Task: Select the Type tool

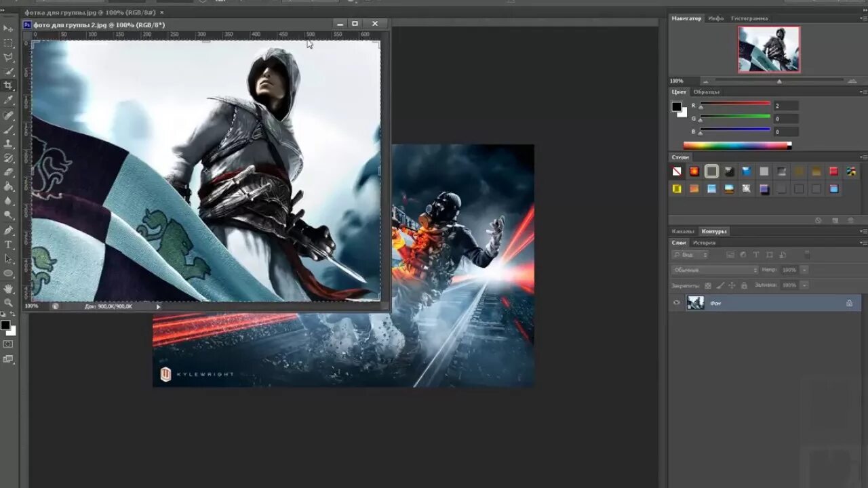Action: [8, 244]
